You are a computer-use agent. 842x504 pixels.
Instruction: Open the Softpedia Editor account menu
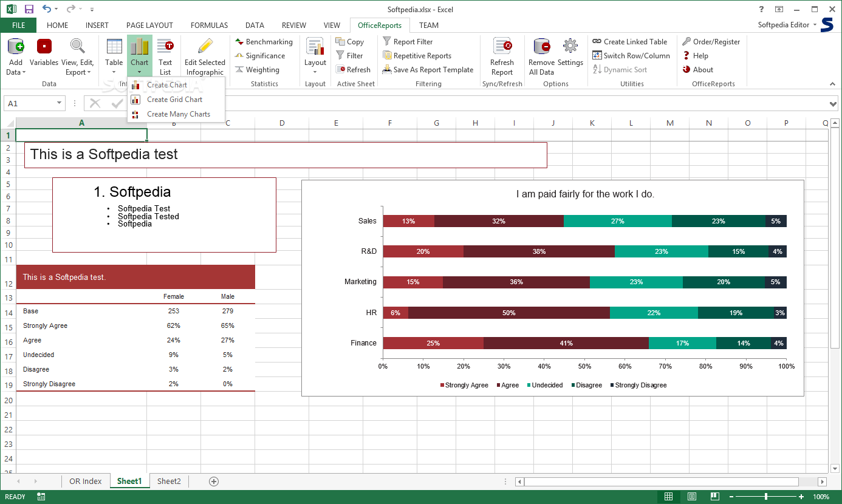(787, 25)
